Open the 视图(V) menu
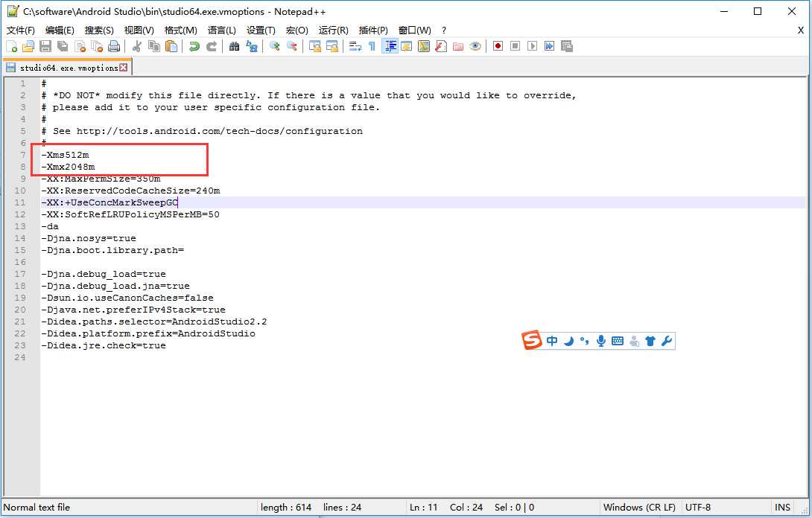812x518 pixels. (139, 30)
